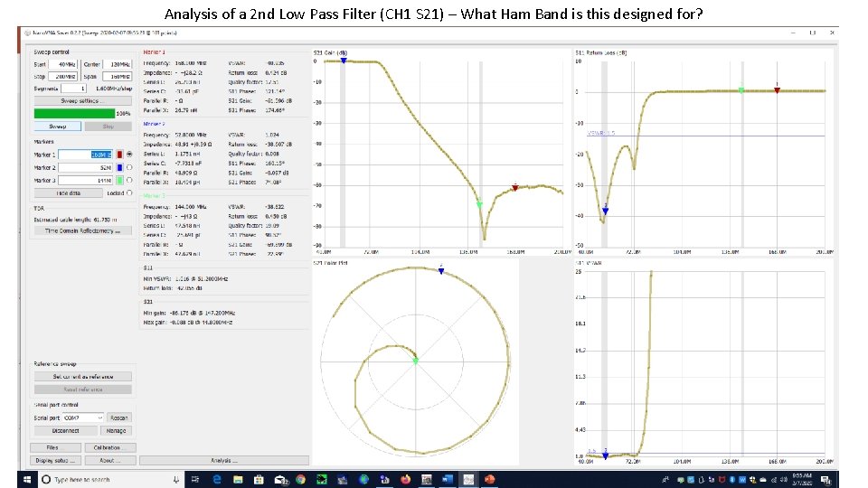Select the Marker 2 radio button
This screenshot has width=868, height=488.
129,167
